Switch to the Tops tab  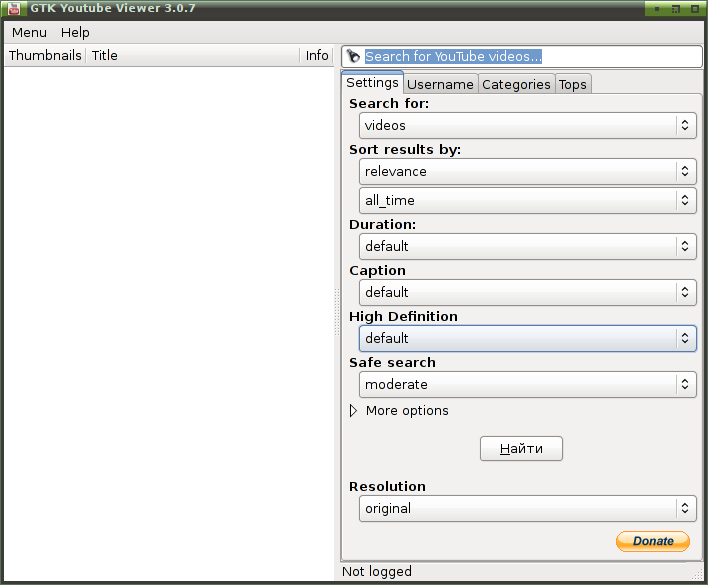coord(573,84)
